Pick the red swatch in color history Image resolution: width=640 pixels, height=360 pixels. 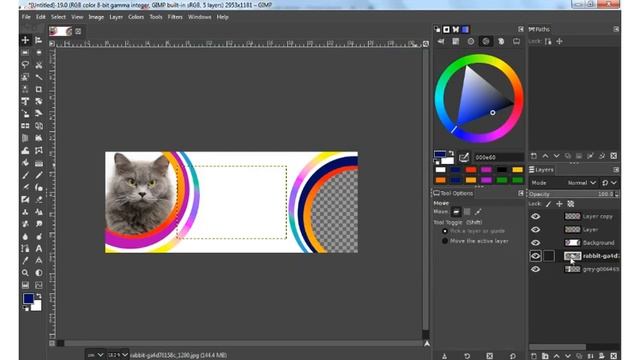click(x=471, y=170)
